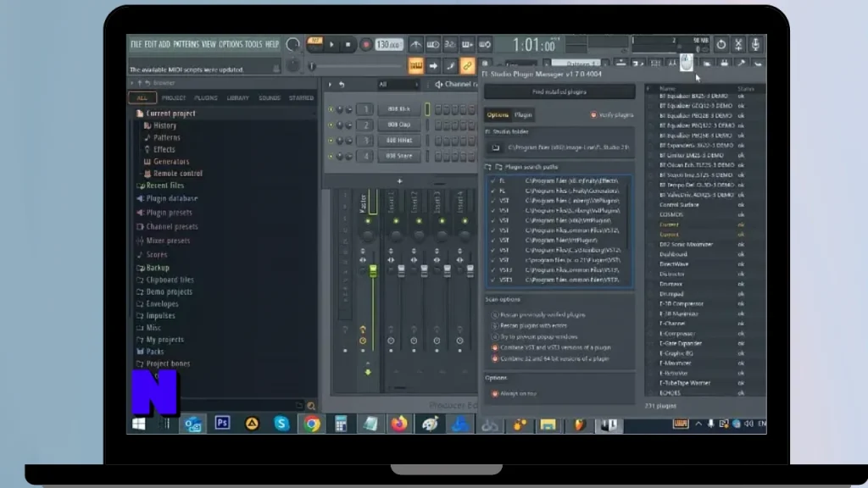Click the 1:01:00 time display
This screenshot has width=868, height=488.
coord(534,45)
